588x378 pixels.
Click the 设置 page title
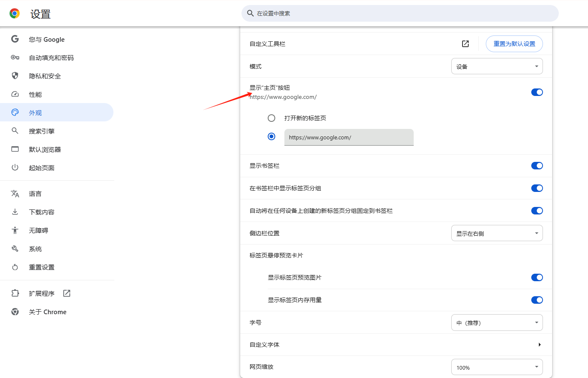[x=40, y=14]
